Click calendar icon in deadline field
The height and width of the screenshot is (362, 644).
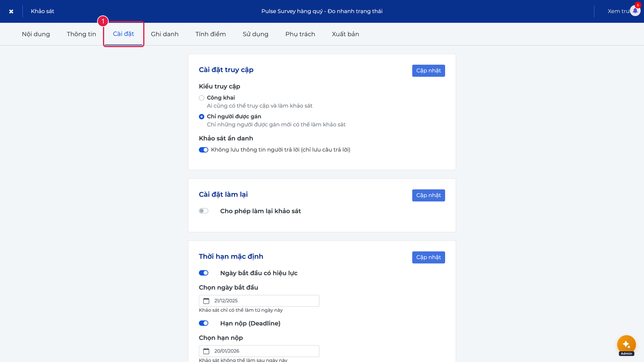click(206, 351)
